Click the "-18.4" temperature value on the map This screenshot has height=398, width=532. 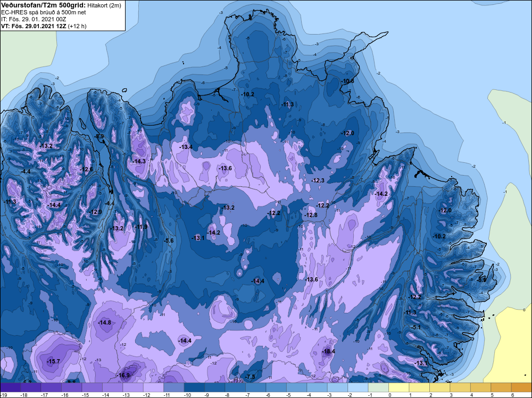(328, 351)
